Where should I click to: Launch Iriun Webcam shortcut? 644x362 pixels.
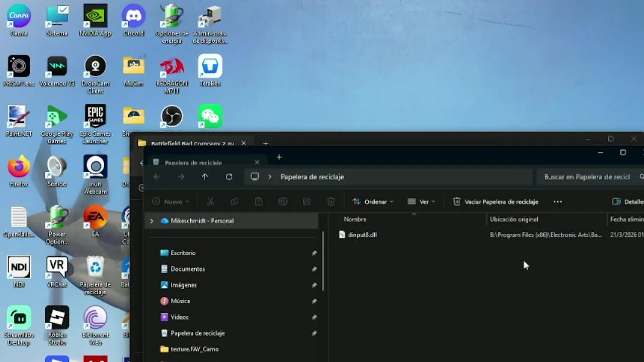click(x=95, y=174)
